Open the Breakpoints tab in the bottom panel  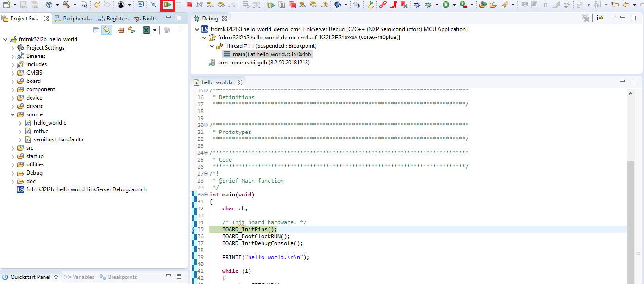[119, 277]
